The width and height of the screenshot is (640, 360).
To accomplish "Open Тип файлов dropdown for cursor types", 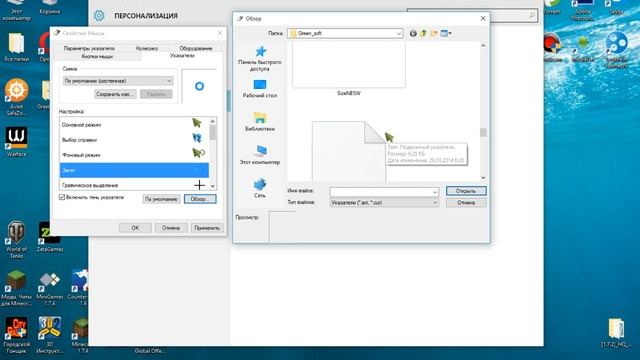I will tap(384, 202).
